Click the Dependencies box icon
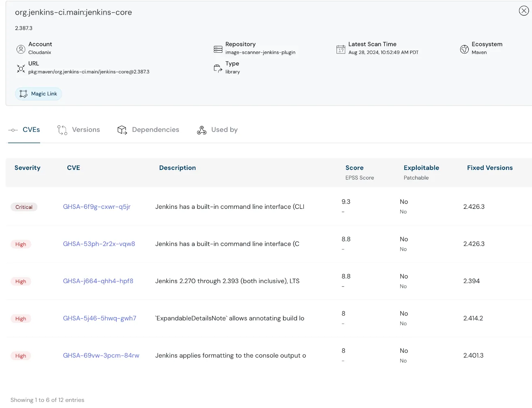Image resolution: width=532 pixels, height=408 pixels. pyautogui.click(x=122, y=130)
